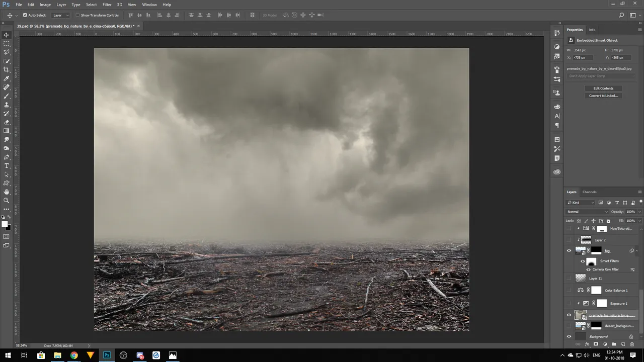Select the Crop tool
This screenshot has width=644, height=362.
pyautogui.click(x=7, y=69)
